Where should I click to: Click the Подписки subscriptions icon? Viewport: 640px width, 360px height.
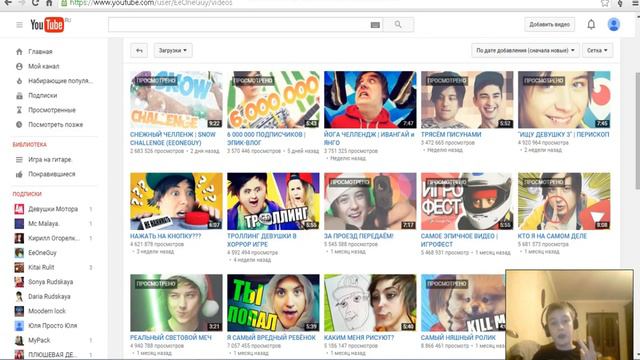pyautogui.click(x=19, y=96)
